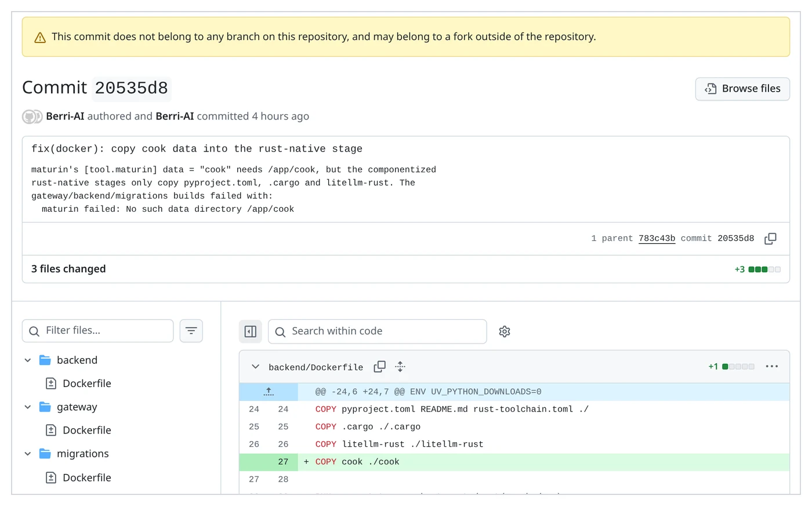The image size is (812, 506).
Task: Copy the full commit SHA icon
Action: tap(770, 238)
